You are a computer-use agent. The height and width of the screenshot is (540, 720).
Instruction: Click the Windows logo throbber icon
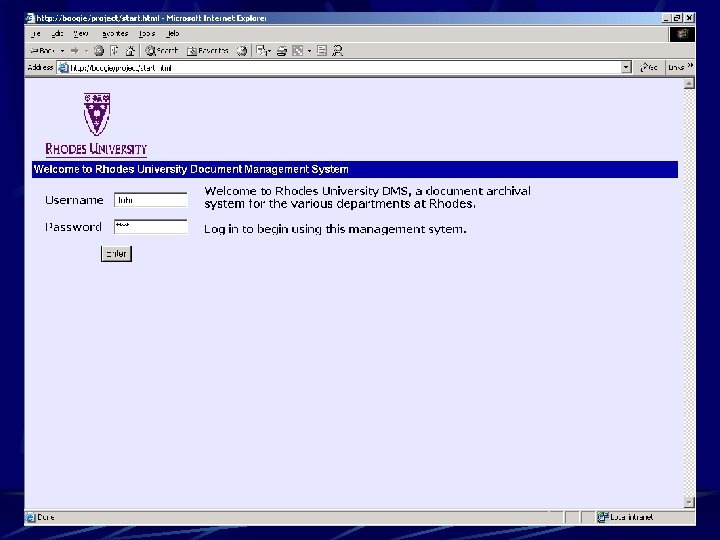coord(682,34)
